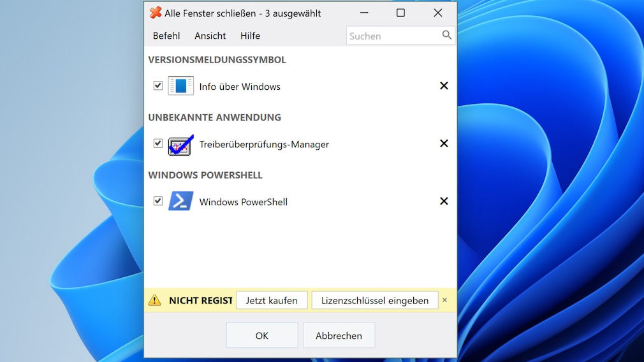Click the magnifier icon in the search box
644x362 pixels.
click(447, 36)
